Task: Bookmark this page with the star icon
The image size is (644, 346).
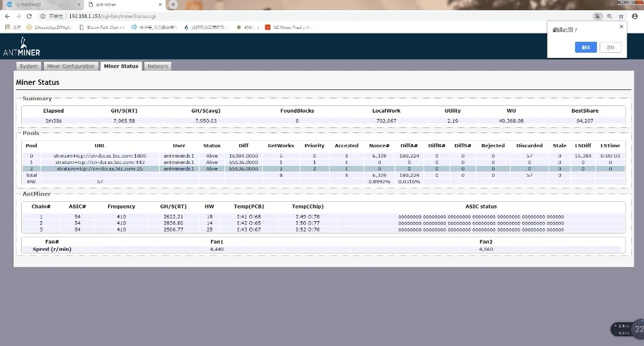Action: click(x=621, y=16)
